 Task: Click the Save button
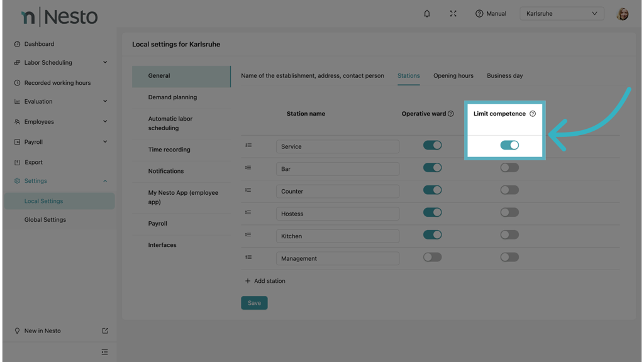click(x=254, y=303)
